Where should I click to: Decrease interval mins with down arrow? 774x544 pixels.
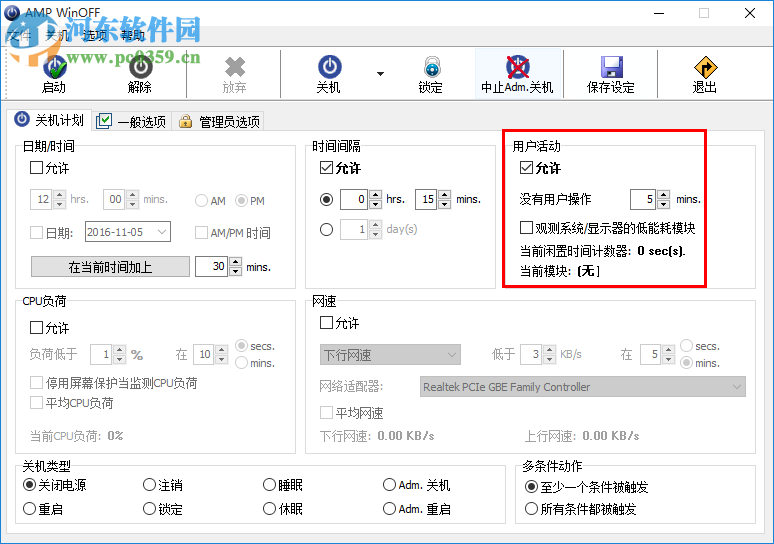point(445,204)
